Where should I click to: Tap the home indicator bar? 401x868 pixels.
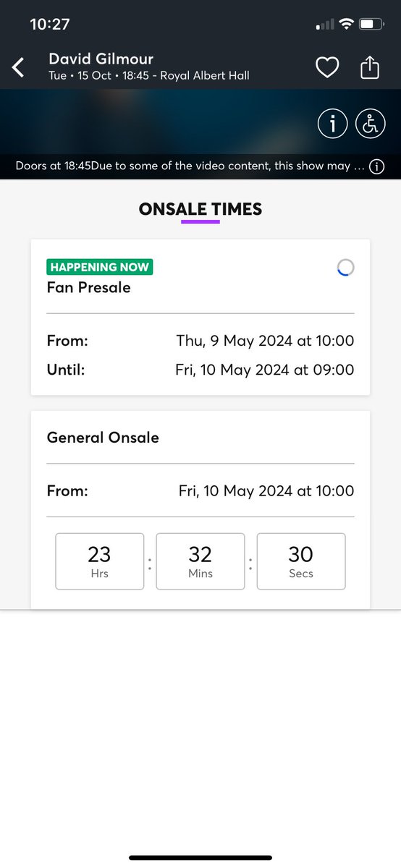point(200,858)
